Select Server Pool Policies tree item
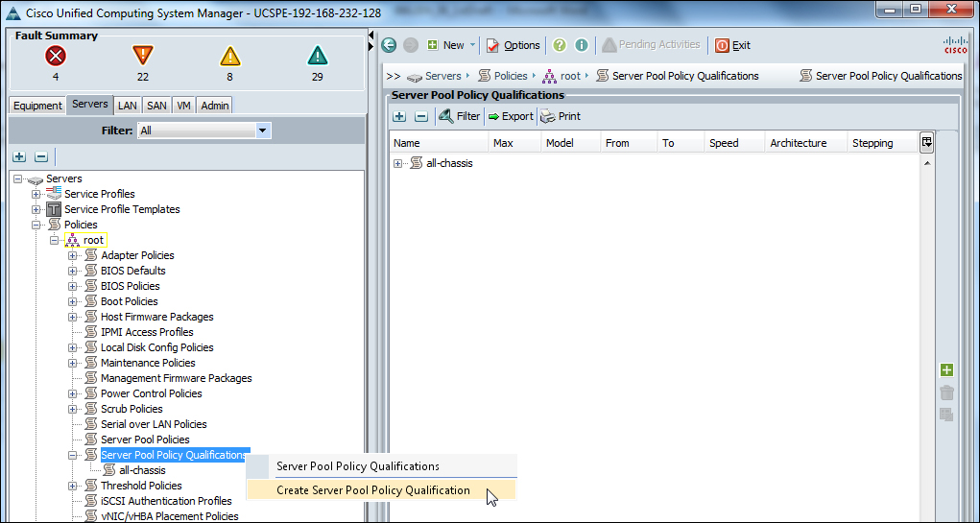Image resolution: width=980 pixels, height=523 pixels. click(145, 440)
